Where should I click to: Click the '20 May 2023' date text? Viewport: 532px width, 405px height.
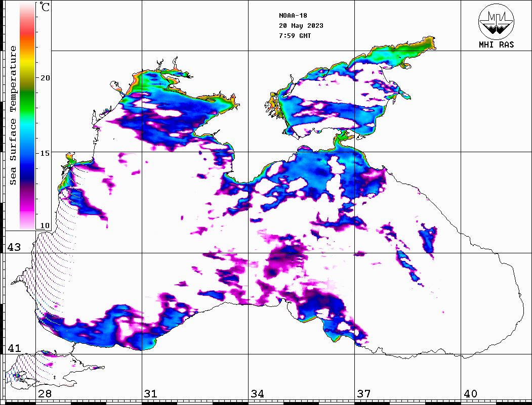click(301, 26)
